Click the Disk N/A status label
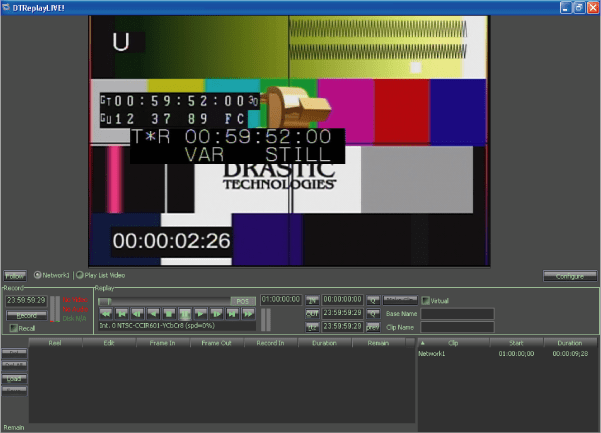Viewport: 601px width, 433px height. [x=75, y=318]
